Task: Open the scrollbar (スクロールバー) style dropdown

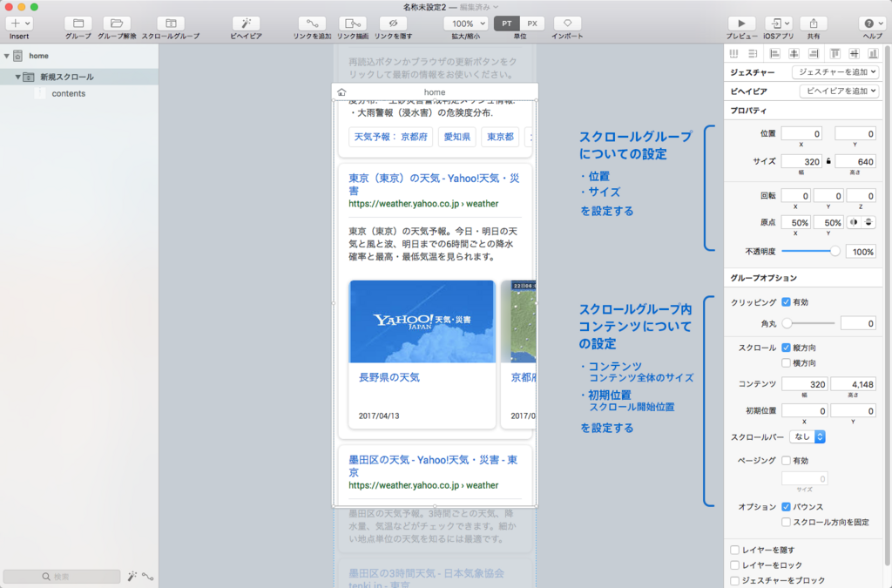Action: [x=808, y=436]
